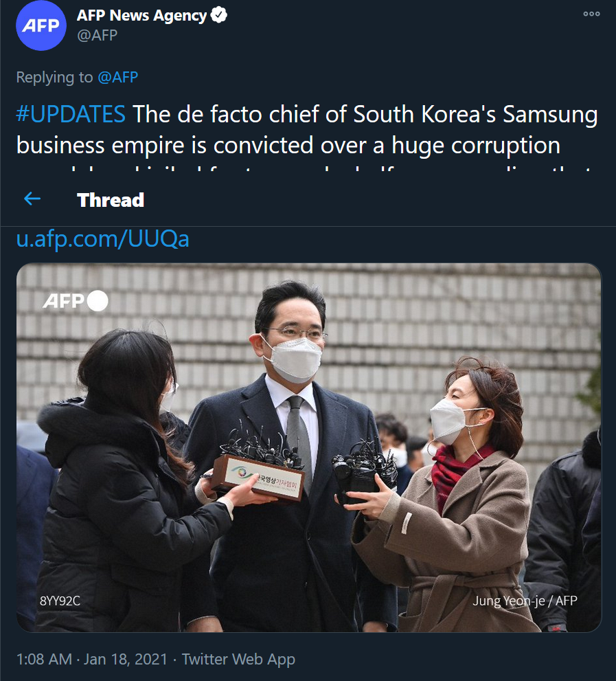Image resolution: width=616 pixels, height=681 pixels.
Task: Click the AFP profile avatar
Action: tap(41, 25)
